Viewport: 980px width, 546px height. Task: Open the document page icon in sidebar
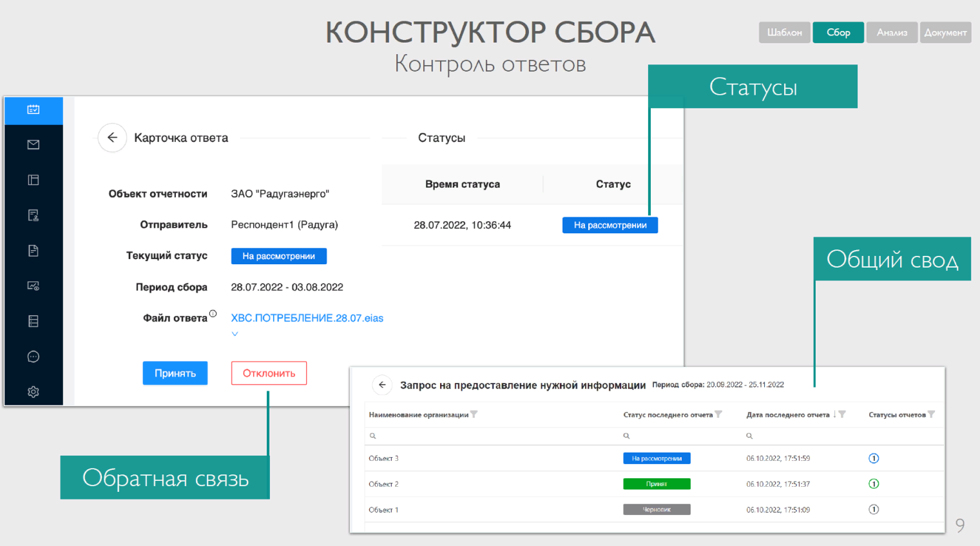[x=34, y=251]
